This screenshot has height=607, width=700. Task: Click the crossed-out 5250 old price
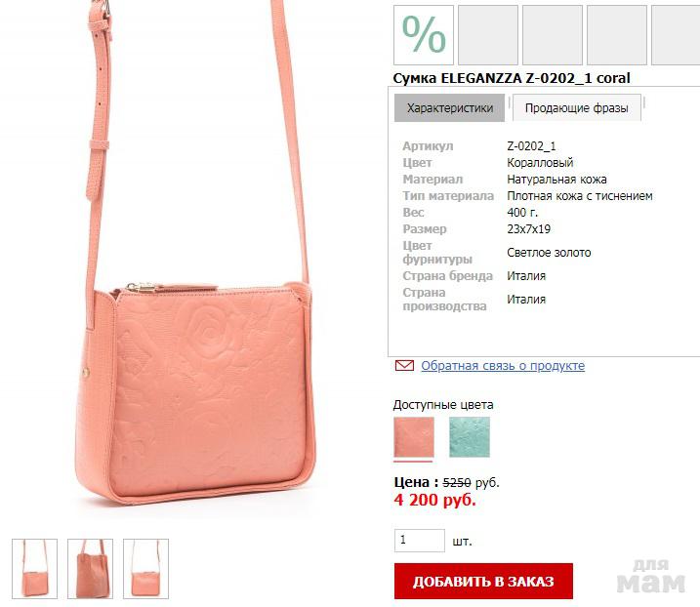click(457, 482)
